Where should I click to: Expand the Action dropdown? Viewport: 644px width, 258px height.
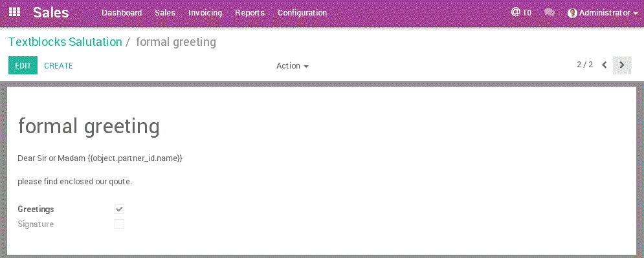(293, 65)
